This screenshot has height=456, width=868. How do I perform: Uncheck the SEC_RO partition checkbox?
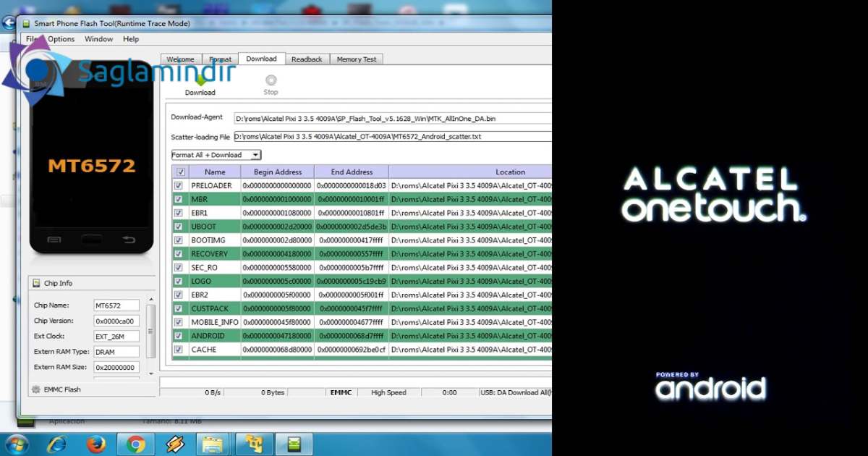(178, 268)
